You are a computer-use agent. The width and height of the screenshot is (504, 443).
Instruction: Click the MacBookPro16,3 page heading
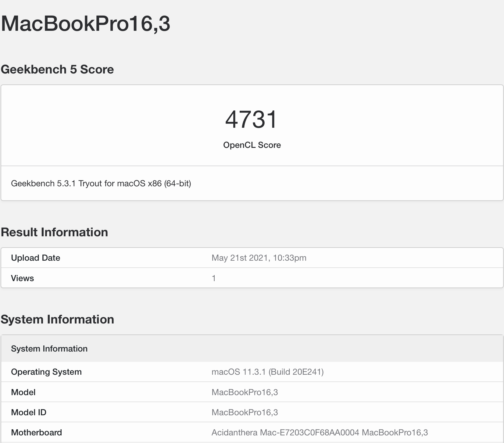pos(85,23)
